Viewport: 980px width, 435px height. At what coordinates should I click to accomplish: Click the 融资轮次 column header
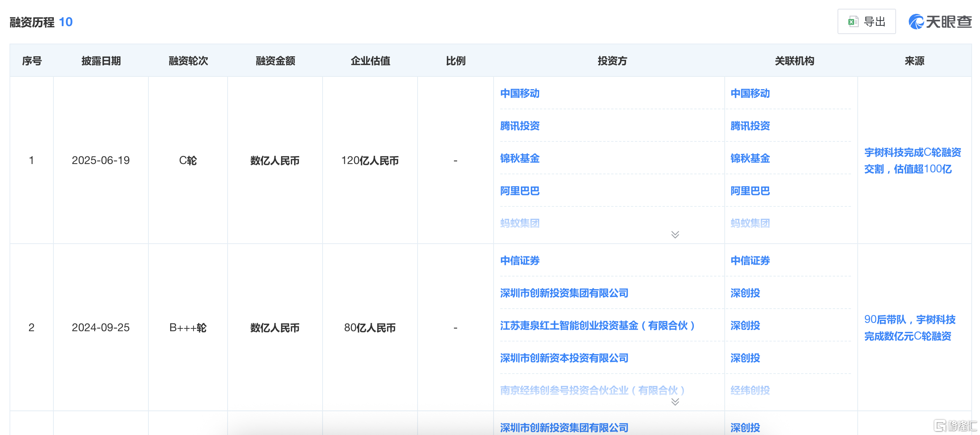pos(188,61)
